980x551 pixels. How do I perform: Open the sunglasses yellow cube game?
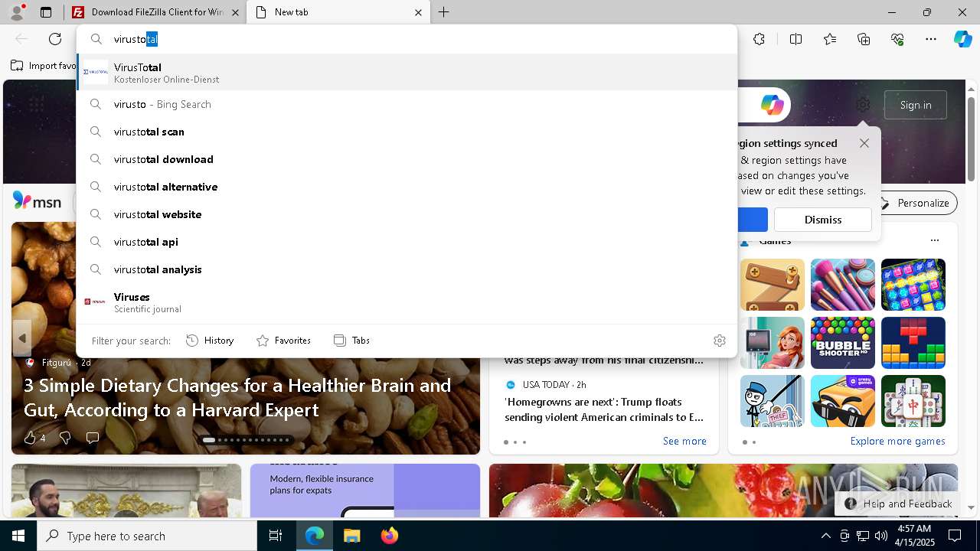tap(843, 401)
